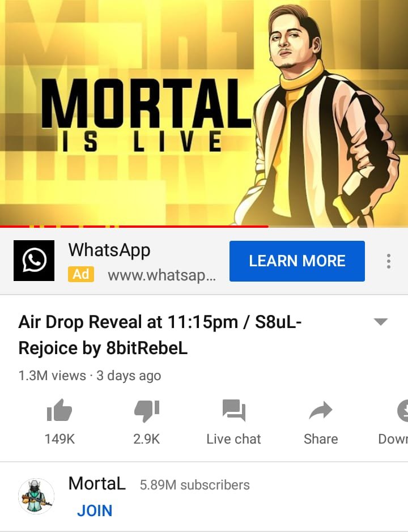
Task: Open Live chat icon
Action: coord(234,410)
